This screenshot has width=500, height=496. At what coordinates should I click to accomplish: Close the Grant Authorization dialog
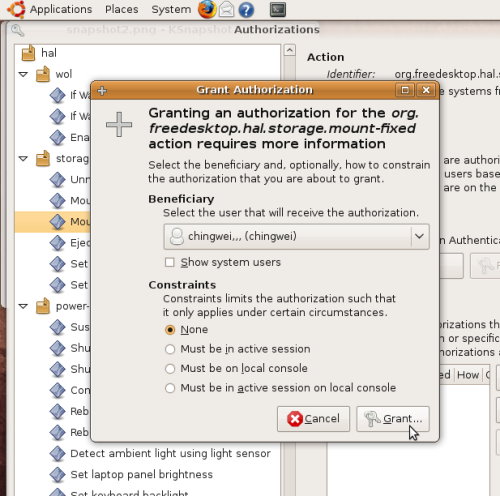pyautogui.click(x=426, y=90)
